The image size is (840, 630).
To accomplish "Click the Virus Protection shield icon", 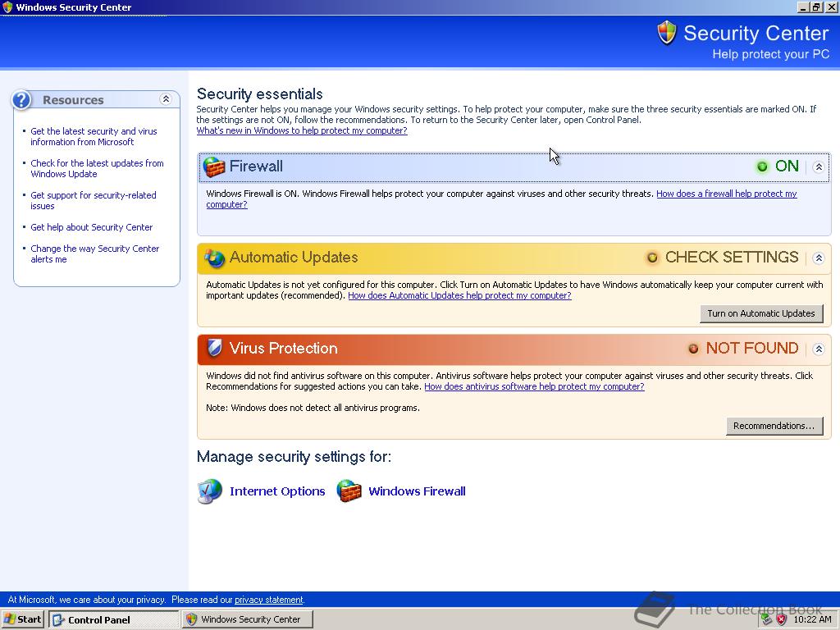I will [x=214, y=348].
